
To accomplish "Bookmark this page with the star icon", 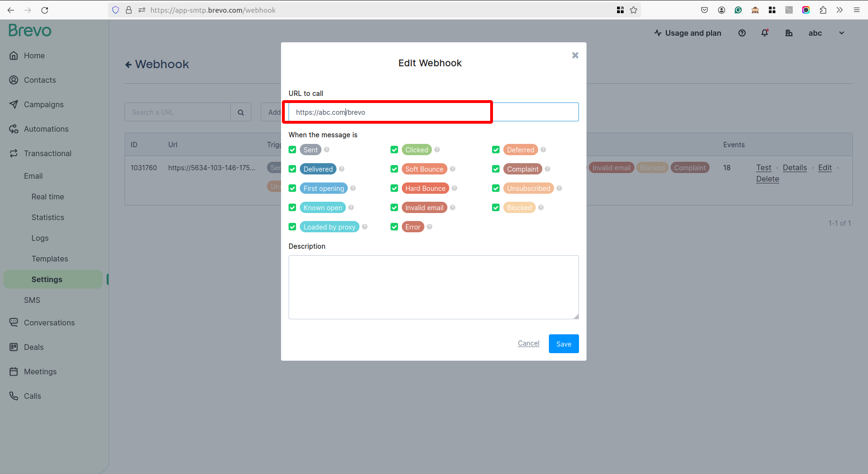I will (x=633, y=10).
